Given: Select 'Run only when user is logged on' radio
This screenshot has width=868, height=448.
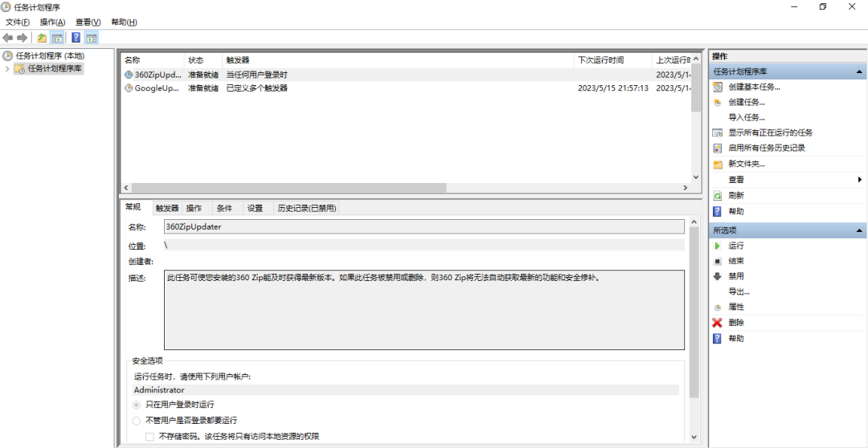Looking at the screenshot, I should tap(137, 405).
